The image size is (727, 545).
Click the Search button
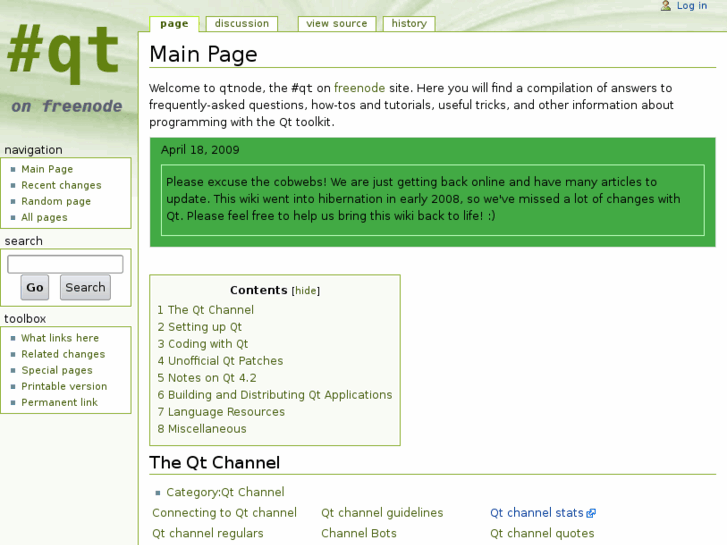pos(85,288)
